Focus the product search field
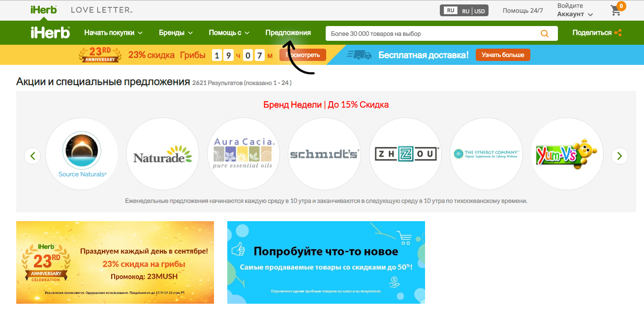Screen dimensions: 644x317 pyautogui.click(x=433, y=33)
